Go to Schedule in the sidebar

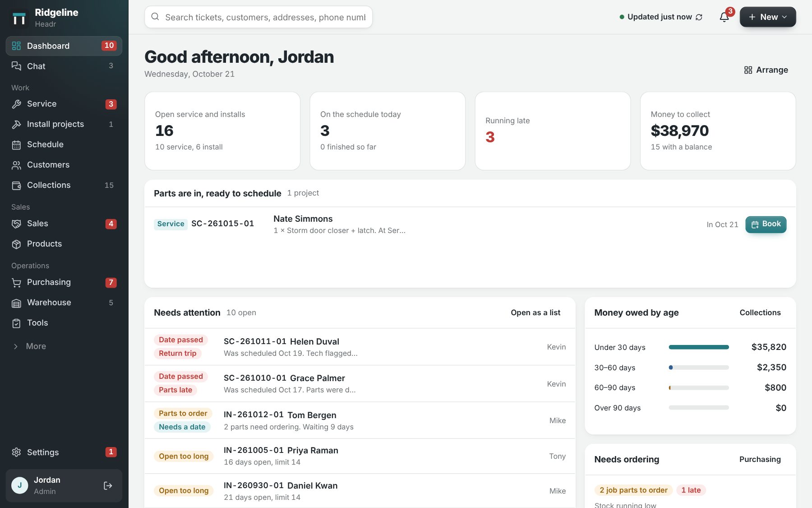pos(64,144)
